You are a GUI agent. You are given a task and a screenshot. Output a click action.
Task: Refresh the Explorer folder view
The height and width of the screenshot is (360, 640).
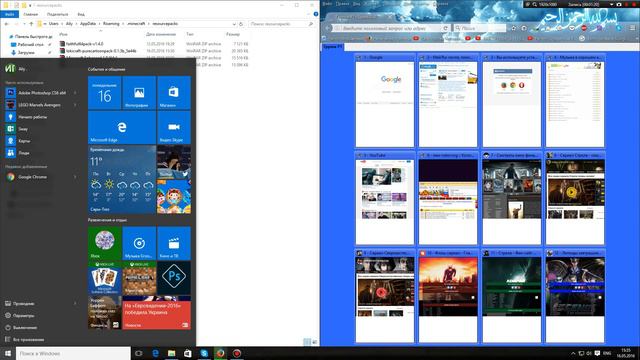click(x=241, y=24)
